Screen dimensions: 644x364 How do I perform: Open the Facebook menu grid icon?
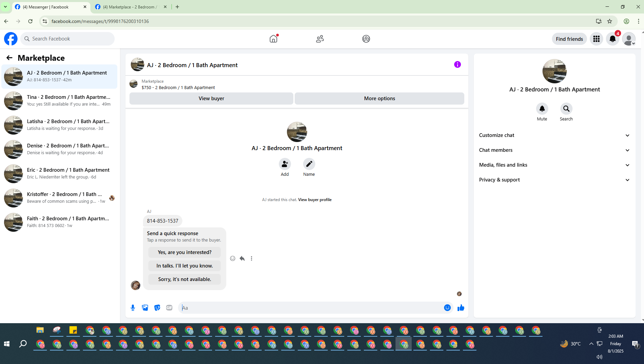[x=596, y=39]
